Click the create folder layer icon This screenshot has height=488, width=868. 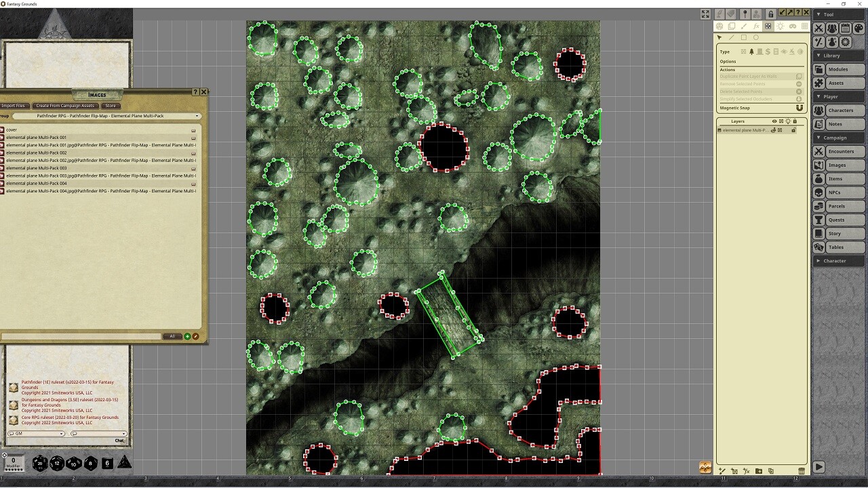tap(759, 471)
